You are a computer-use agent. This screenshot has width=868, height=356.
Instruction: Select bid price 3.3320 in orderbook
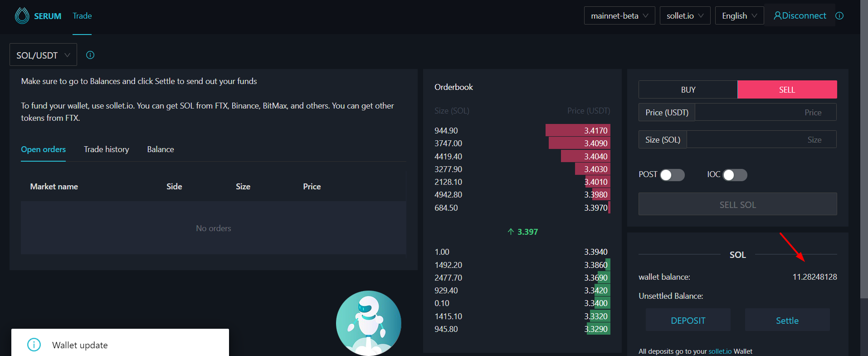(596, 316)
